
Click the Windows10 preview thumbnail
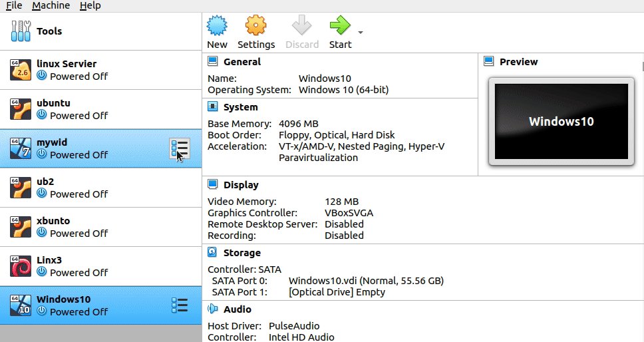tap(561, 122)
